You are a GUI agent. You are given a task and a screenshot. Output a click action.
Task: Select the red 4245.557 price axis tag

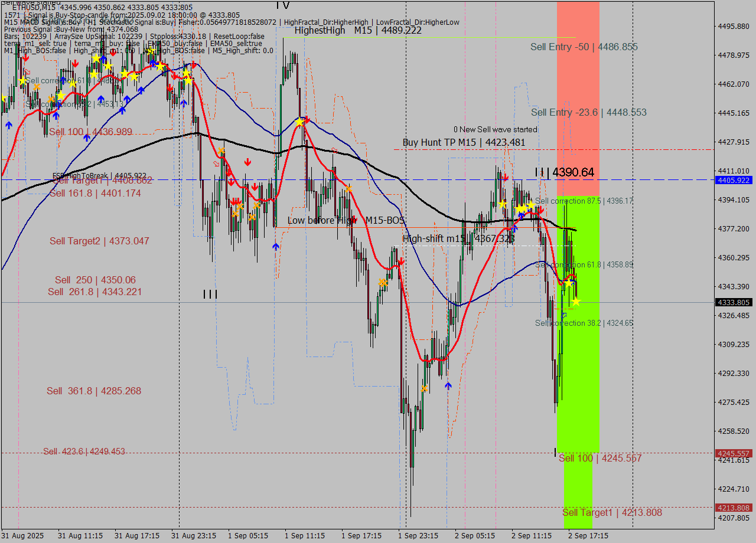(x=734, y=453)
